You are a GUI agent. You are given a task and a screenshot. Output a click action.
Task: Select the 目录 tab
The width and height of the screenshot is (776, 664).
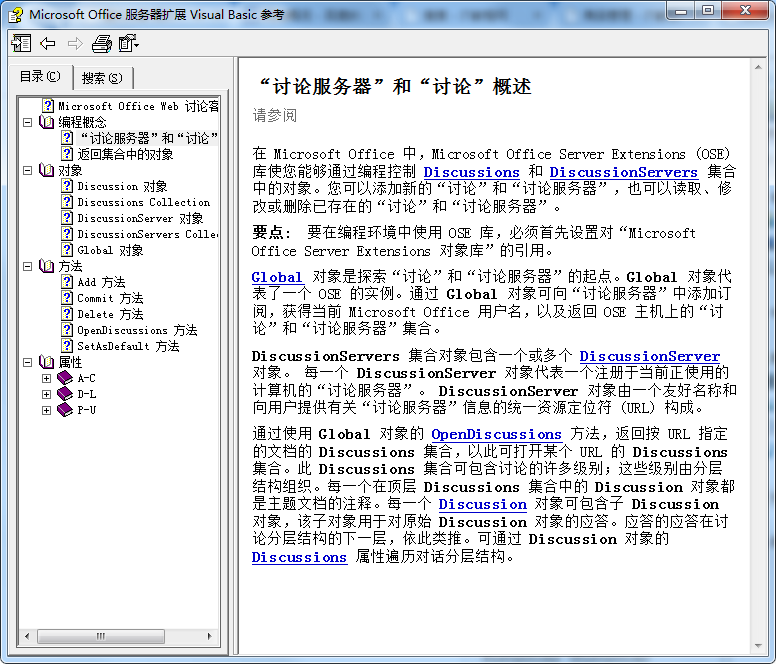[x=40, y=77]
